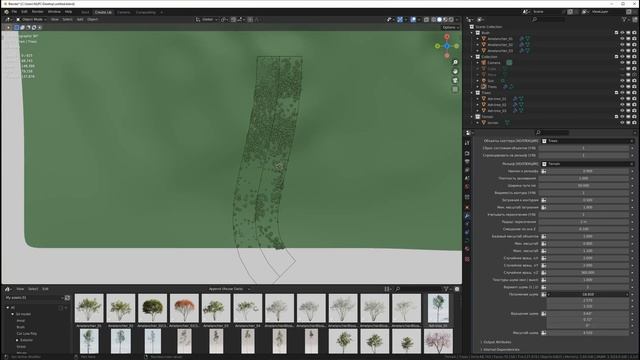Open the Tool properties tab icon
The height and width of the screenshot is (360, 640).
[467, 143]
